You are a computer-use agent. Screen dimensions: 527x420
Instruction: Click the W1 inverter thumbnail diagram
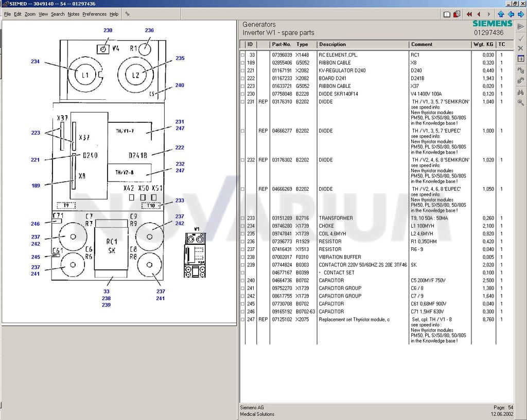195,255
